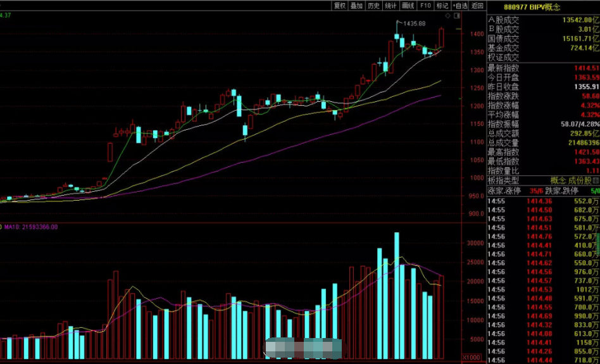Click the 总成交额 value 292.85亿
600x364 pixels.
(585, 134)
